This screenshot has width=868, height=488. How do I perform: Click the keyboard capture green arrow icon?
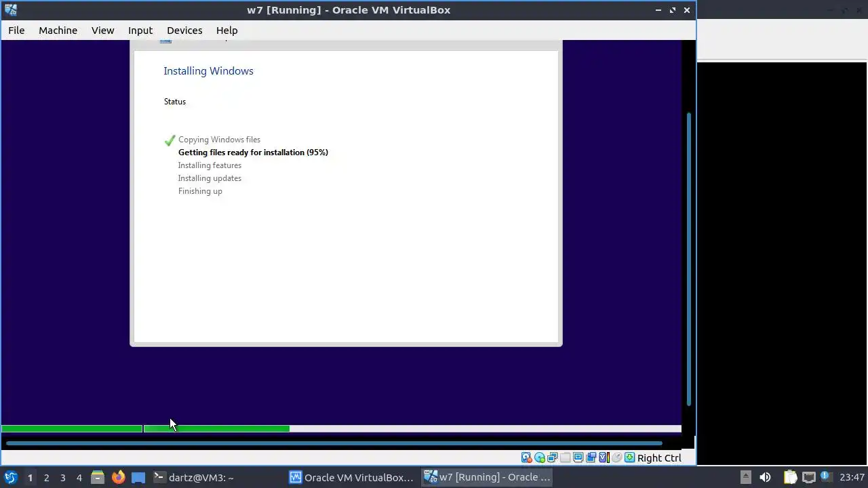pyautogui.click(x=630, y=457)
